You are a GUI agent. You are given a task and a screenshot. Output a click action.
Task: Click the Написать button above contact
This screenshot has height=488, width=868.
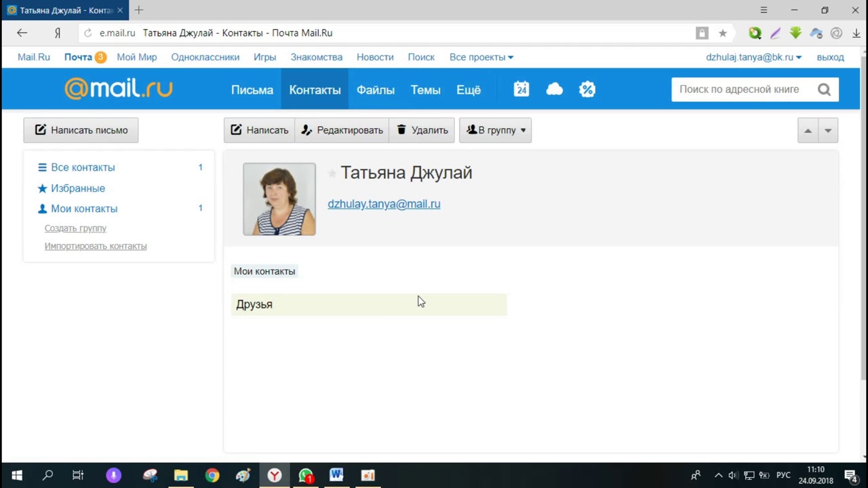coord(259,130)
